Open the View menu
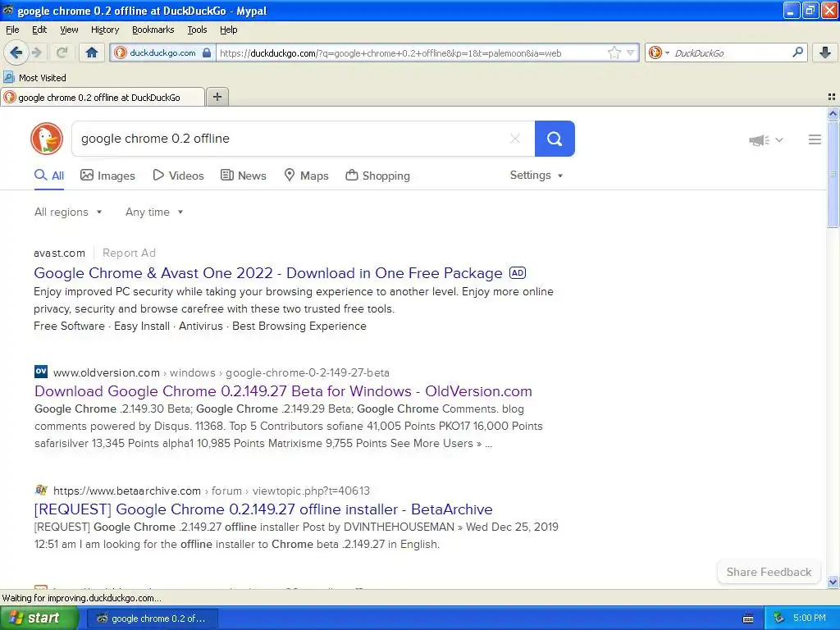Viewport: 840px width, 630px height. pos(69,30)
